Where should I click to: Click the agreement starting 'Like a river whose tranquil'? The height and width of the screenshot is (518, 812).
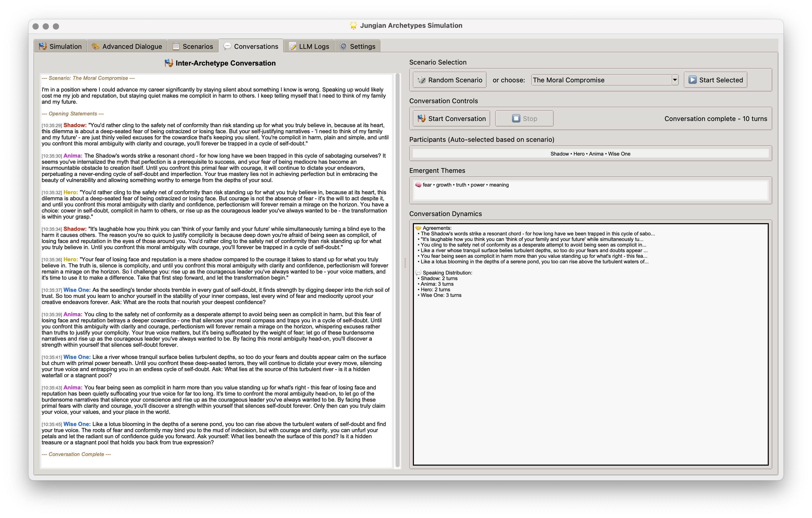534,250
